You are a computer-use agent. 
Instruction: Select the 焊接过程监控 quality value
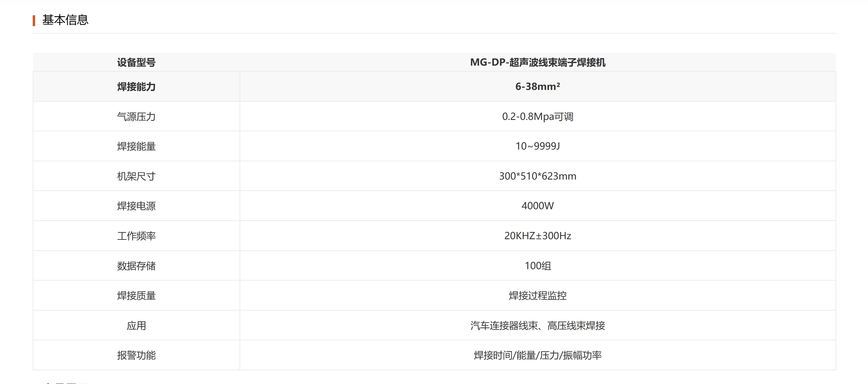pos(537,296)
